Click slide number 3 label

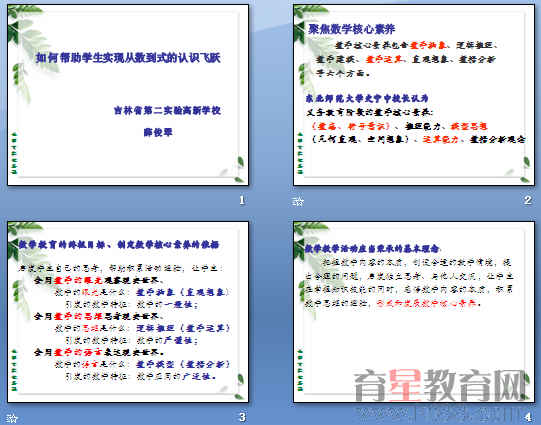point(242,417)
